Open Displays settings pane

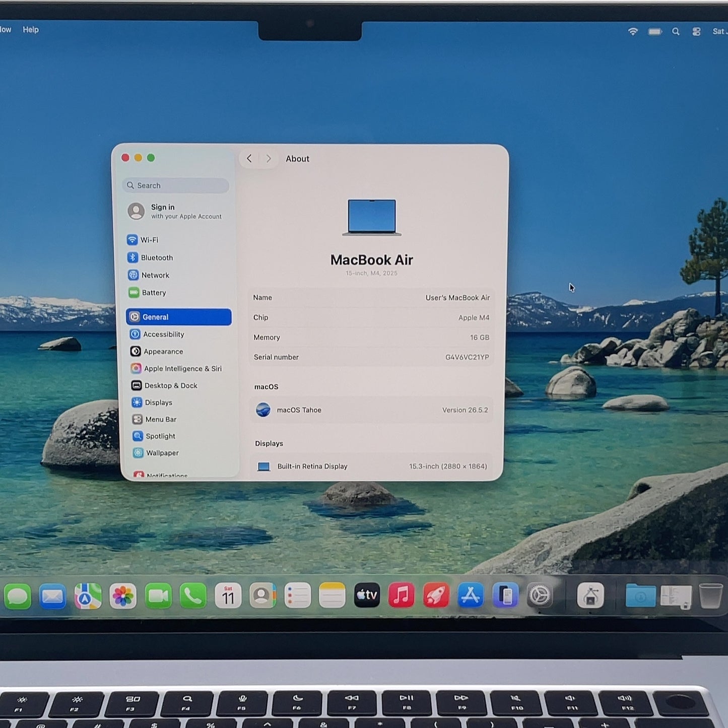[152, 402]
